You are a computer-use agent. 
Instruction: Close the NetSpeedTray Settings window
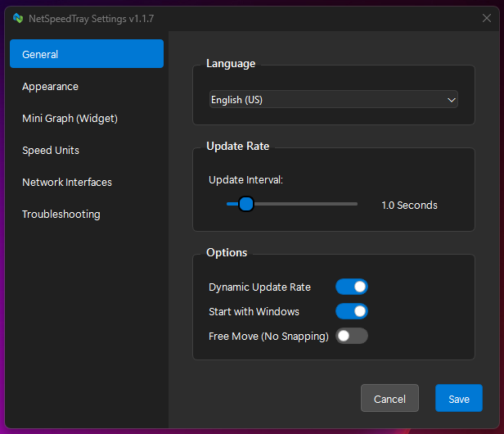487,18
